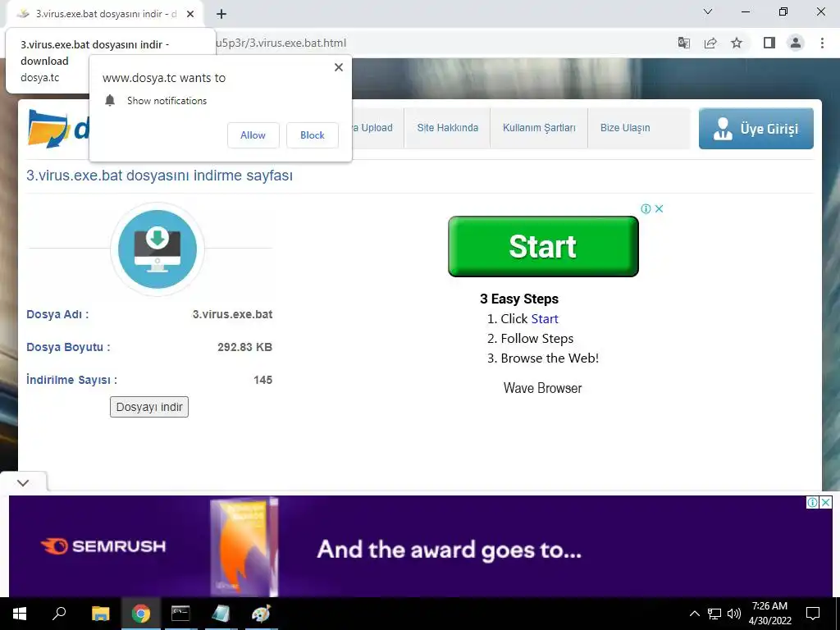840x630 pixels.
Task: Open Kullanım Şartları page
Action: 539,128
